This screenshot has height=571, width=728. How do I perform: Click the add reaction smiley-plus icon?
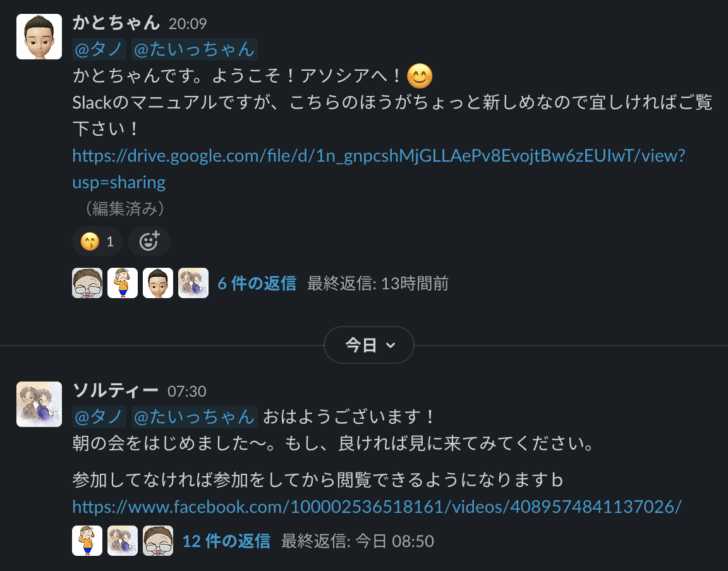tap(149, 241)
